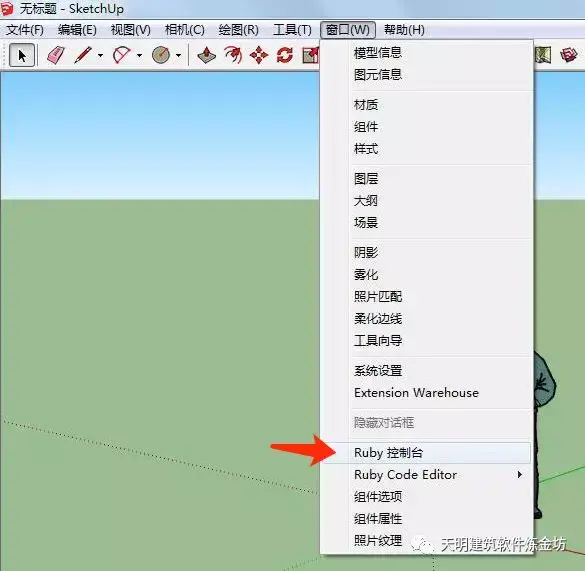Choose 模型信息 from the menu

[426, 53]
